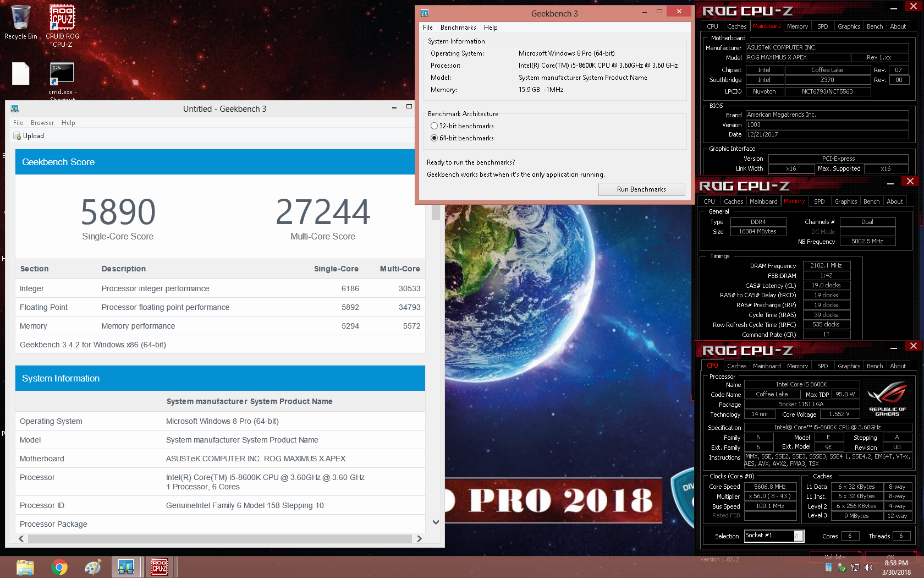924x578 pixels.
Task: Open the Help menu in the Geekbench 3 dialog
Action: click(491, 28)
